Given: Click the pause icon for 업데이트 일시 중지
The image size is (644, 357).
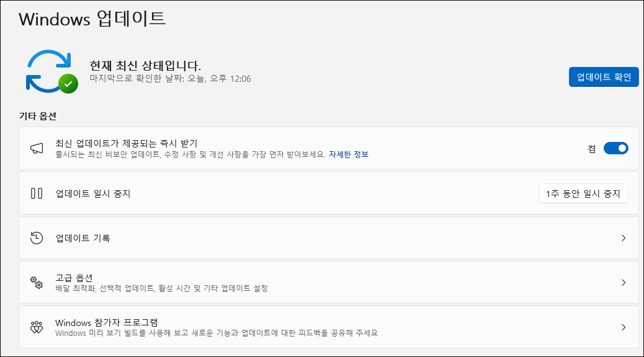Looking at the screenshot, I should 37,193.
